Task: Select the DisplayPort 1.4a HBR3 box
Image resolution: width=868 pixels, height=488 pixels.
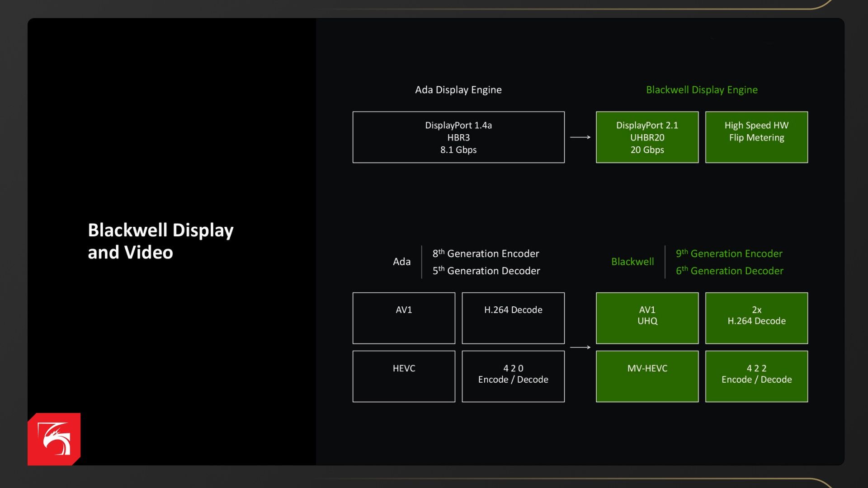Action: tap(458, 137)
